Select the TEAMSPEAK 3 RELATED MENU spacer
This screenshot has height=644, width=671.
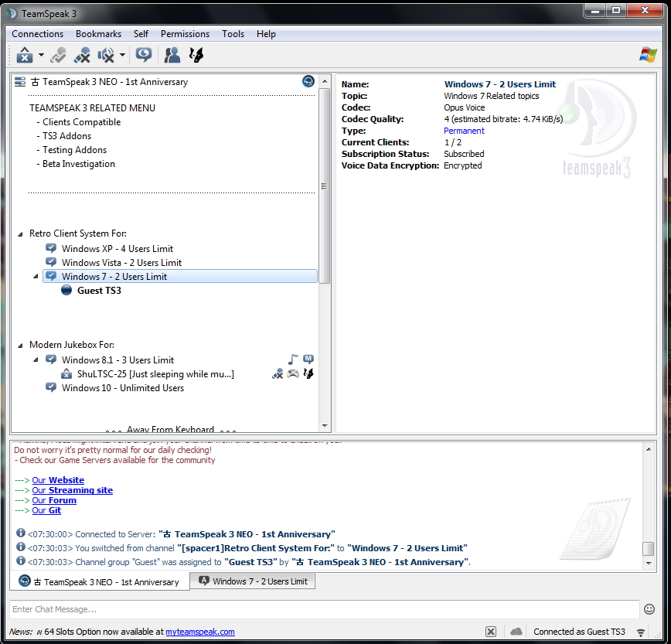click(x=92, y=108)
